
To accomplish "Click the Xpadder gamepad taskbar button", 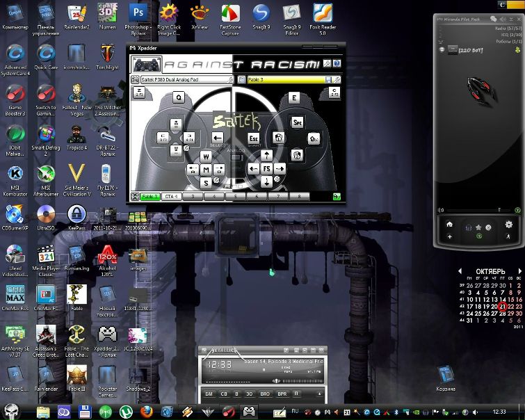I will 249,411.
